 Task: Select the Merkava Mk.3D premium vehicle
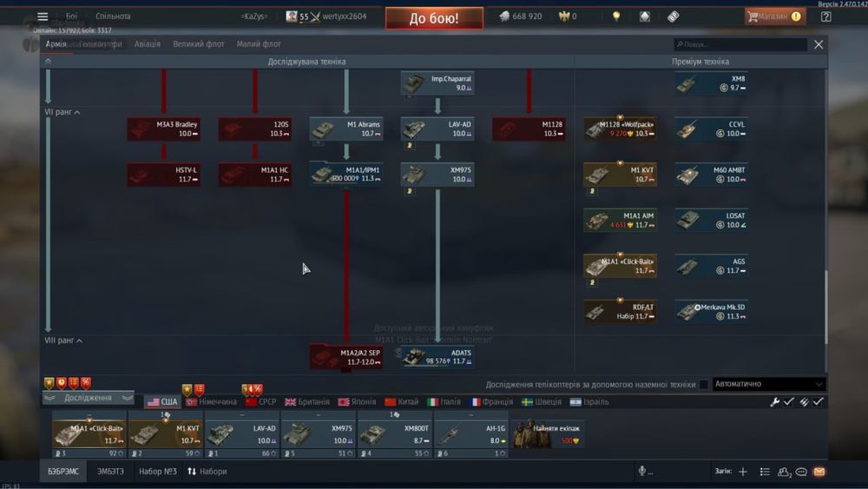[712, 312]
